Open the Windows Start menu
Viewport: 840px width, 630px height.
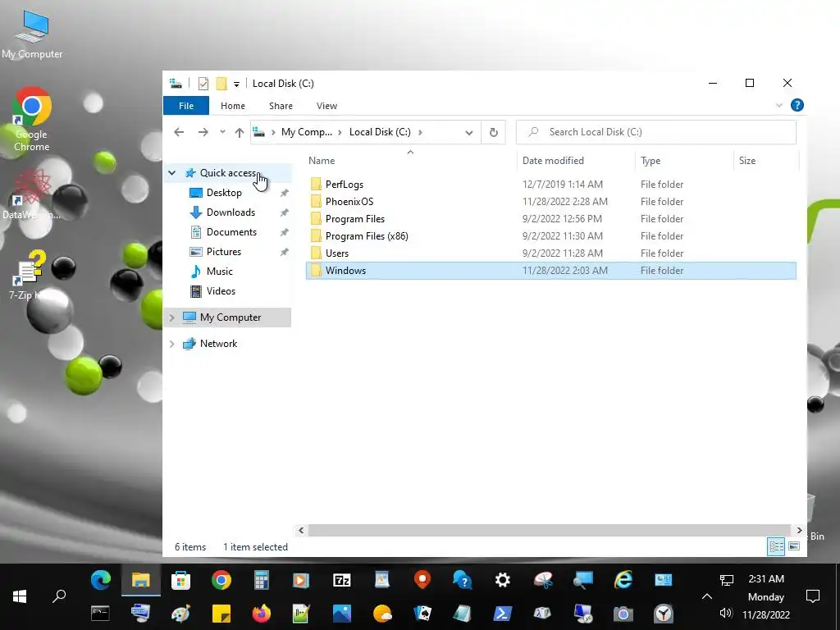(20, 596)
